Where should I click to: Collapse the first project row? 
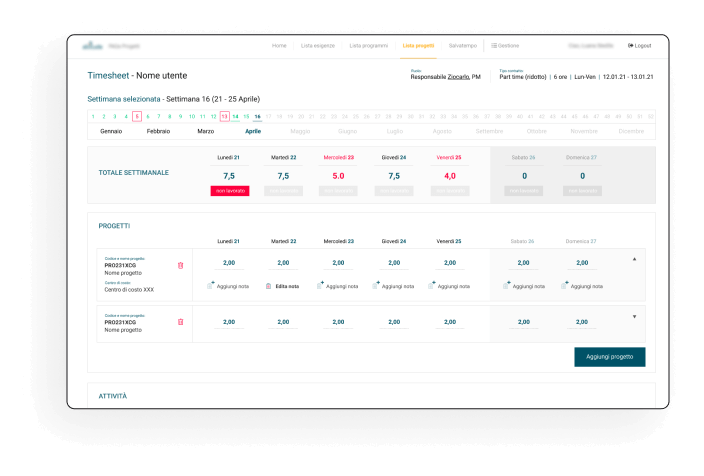[x=634, y=259]
